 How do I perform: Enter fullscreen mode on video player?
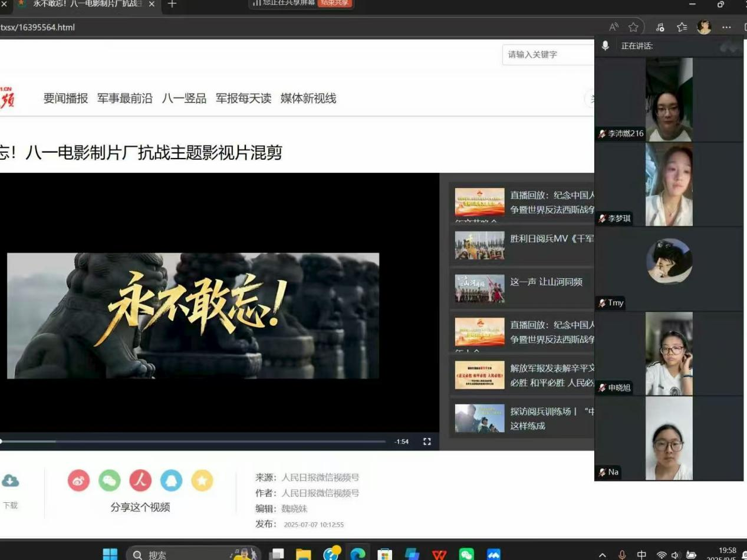[427, 442]
